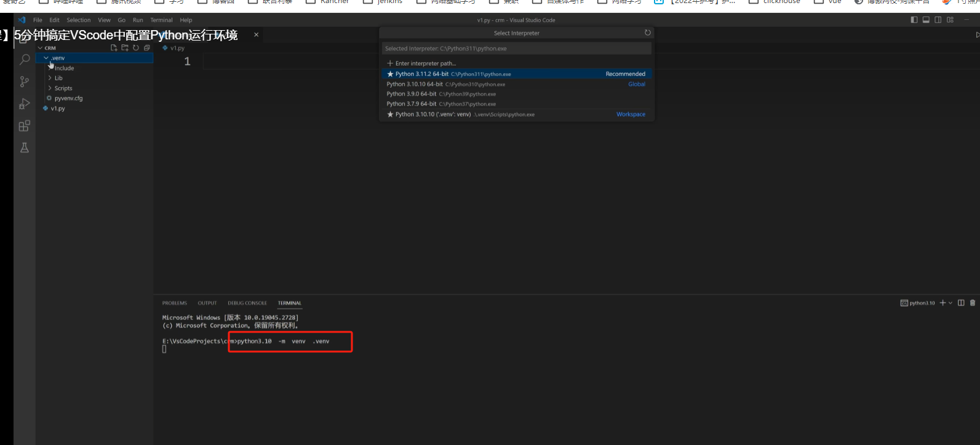Run the Python file with play icon
This screenshot has height=445, width=980.
click(x=978, y=35)
